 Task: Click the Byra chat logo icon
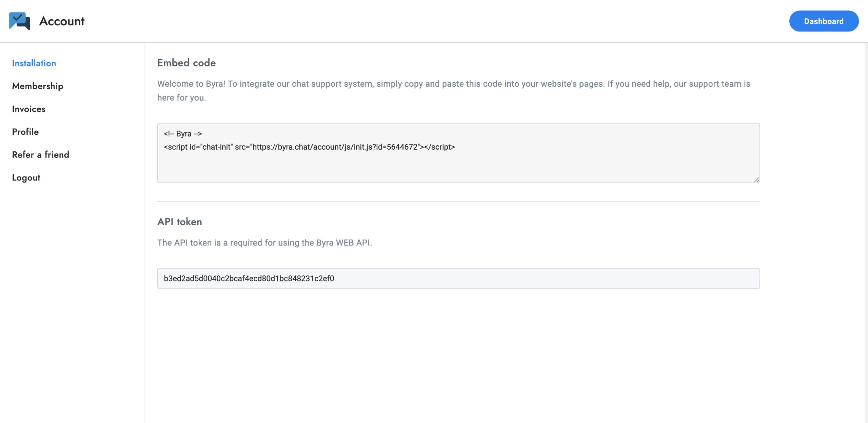[20, 21]
